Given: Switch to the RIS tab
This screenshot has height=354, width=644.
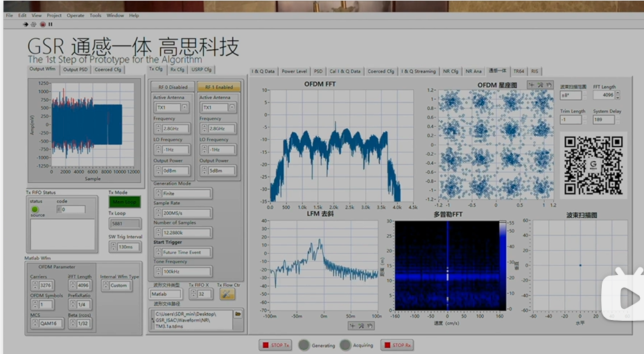Looking at the screenshot, I should coord(534,71).
